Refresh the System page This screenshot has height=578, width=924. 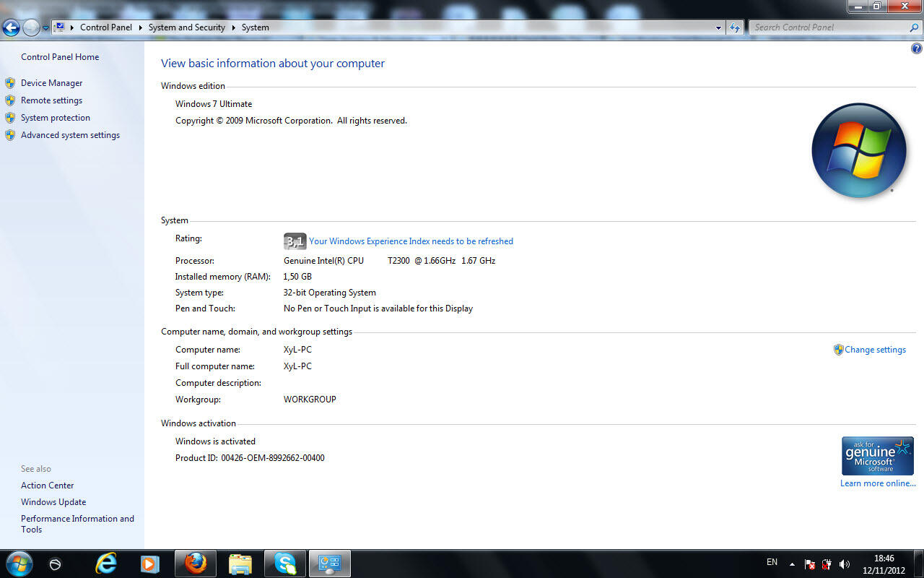click(735, 27)
